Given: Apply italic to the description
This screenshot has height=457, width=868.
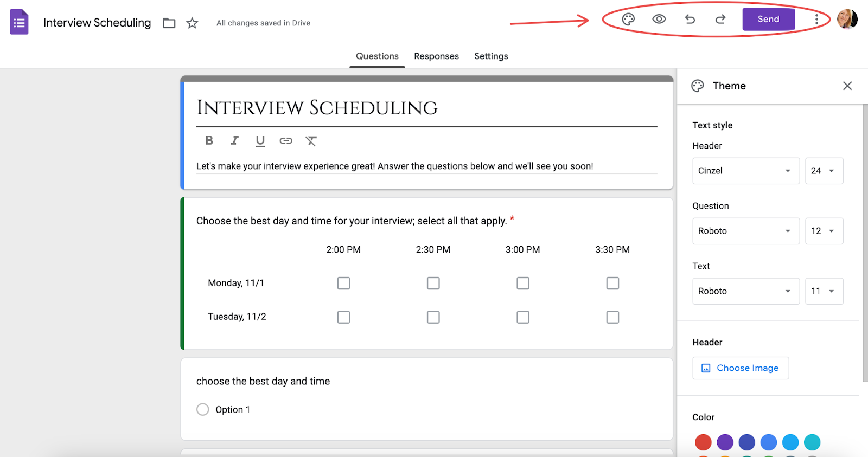Looking at the screenshot, I should coord(234,140).
